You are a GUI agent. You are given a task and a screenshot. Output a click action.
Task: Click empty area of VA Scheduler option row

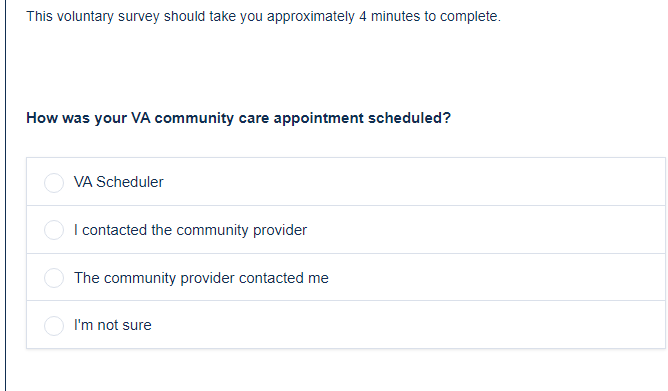tap(413, 182)
